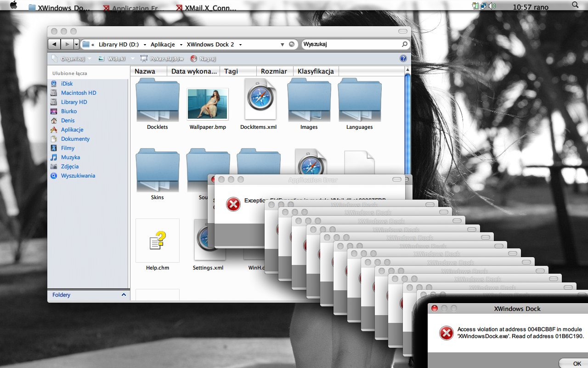Go forward in the Explorer window
The height and width of the screenshot is (368, 588).
click(x=67, y=44)
